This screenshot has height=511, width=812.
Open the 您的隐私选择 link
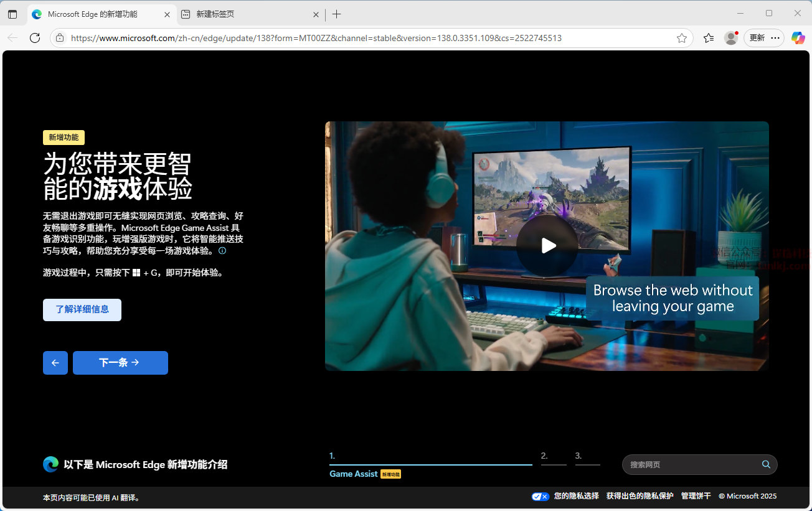[577, 496]
